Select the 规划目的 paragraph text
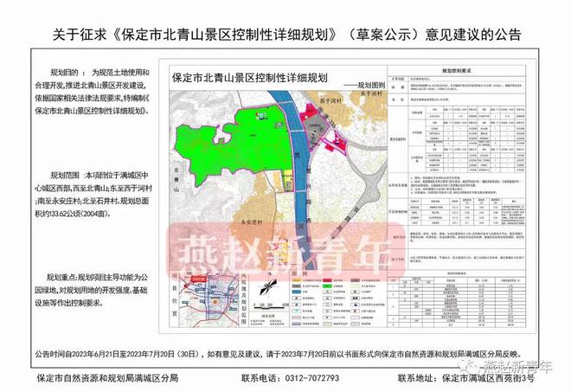571x392 pixels. pos(92,92)
